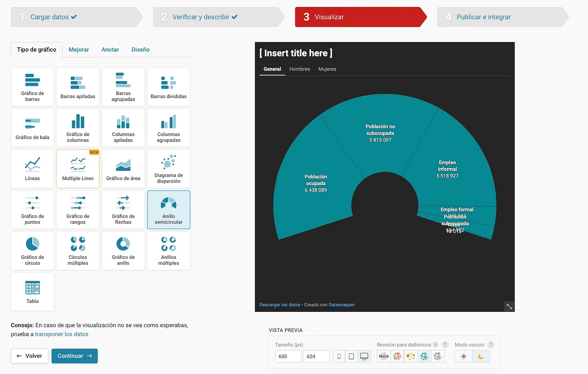The image size is (588, 374).
Task: Select the Círculos múltiples chart type
Action: tap(78, 250)
